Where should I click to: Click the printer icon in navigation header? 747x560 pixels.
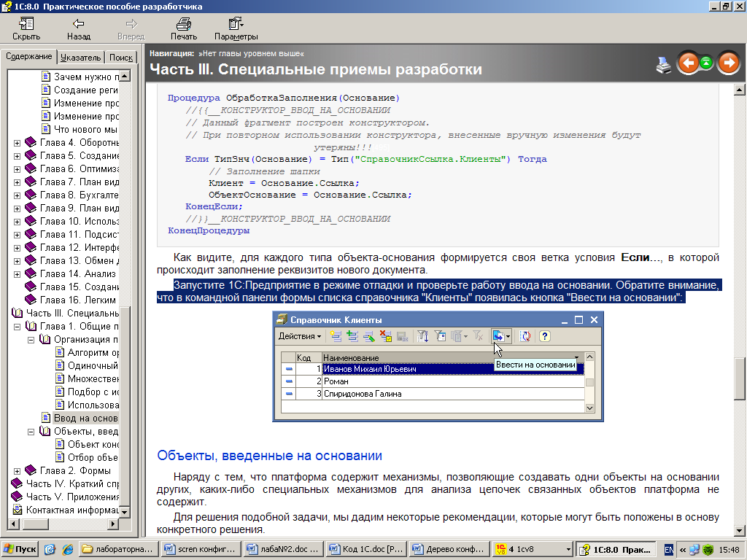(663, 64)
